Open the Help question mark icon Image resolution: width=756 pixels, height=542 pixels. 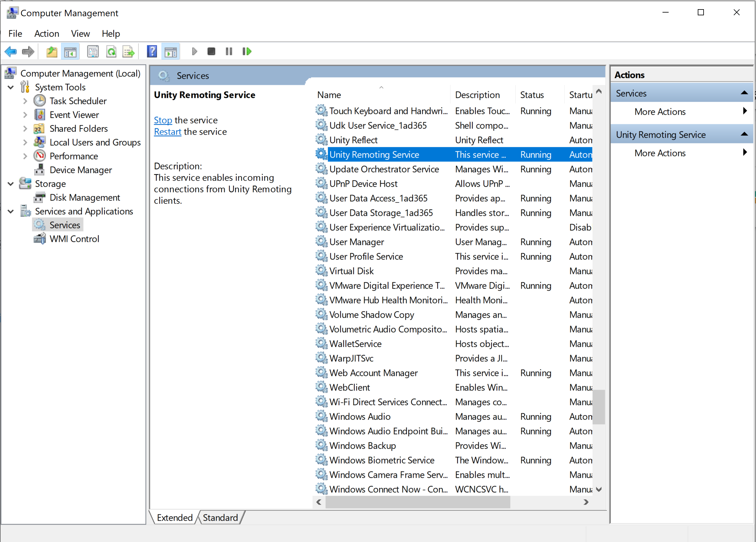point(152,52)
